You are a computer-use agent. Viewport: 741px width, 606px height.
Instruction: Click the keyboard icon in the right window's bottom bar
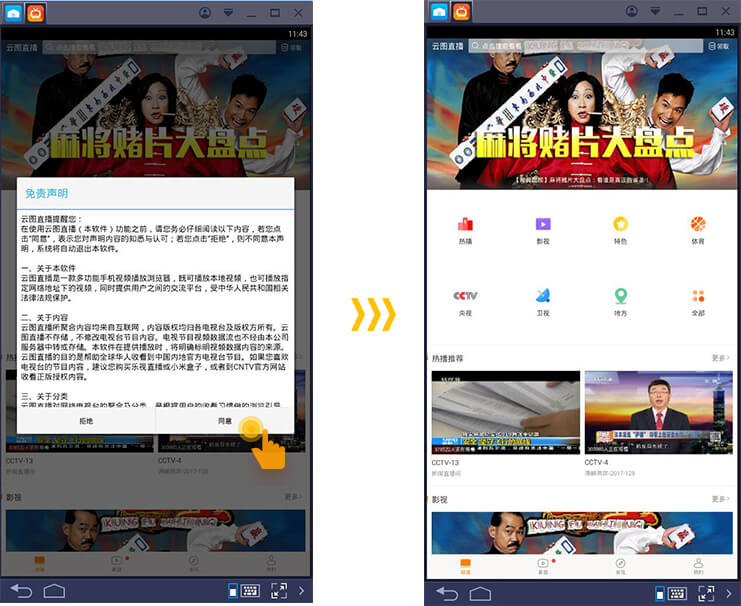click(x=677, y=593)
